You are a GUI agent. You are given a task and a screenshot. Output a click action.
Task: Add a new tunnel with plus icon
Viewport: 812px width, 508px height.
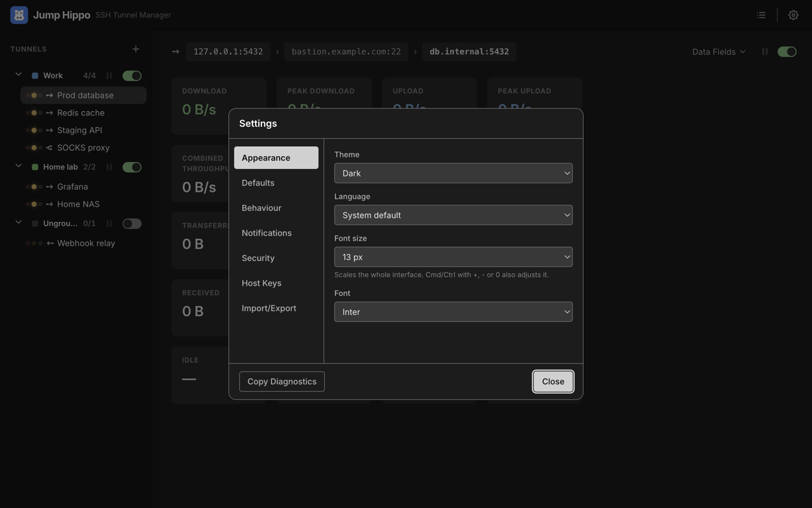[136, 49]
